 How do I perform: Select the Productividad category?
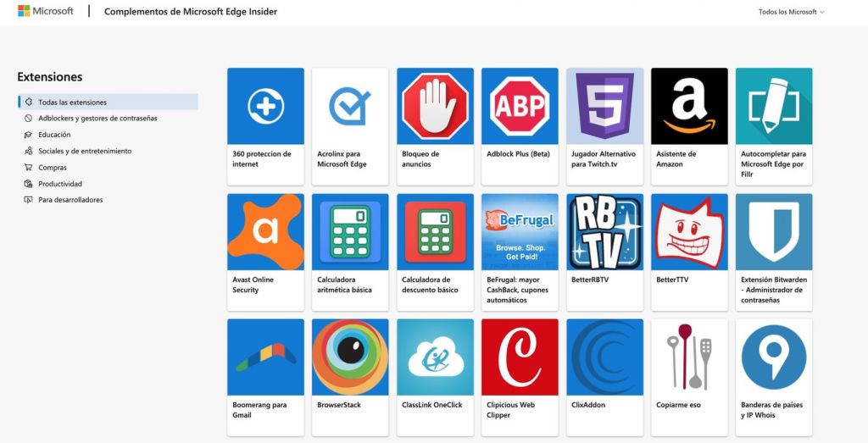60,184
